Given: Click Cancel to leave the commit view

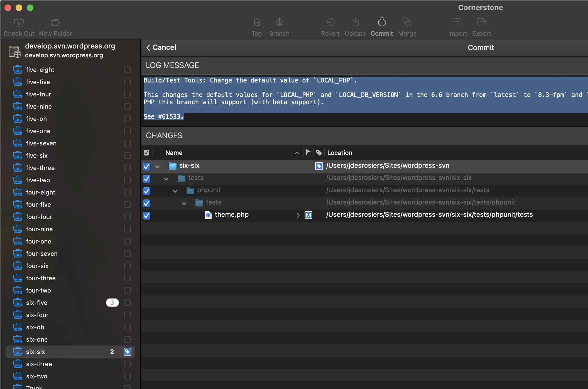Looking at the screenshot, I should pyautogui.click(x=161, y=47).
